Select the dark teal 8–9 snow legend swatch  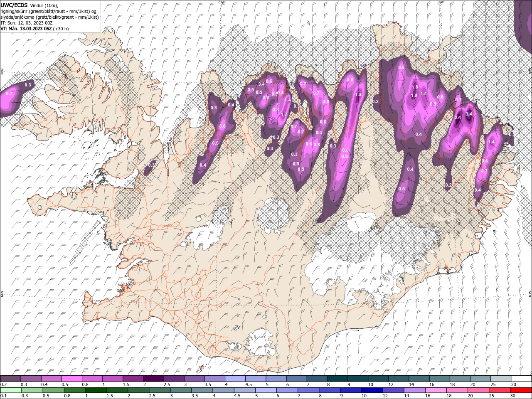[x=337, y=379]
